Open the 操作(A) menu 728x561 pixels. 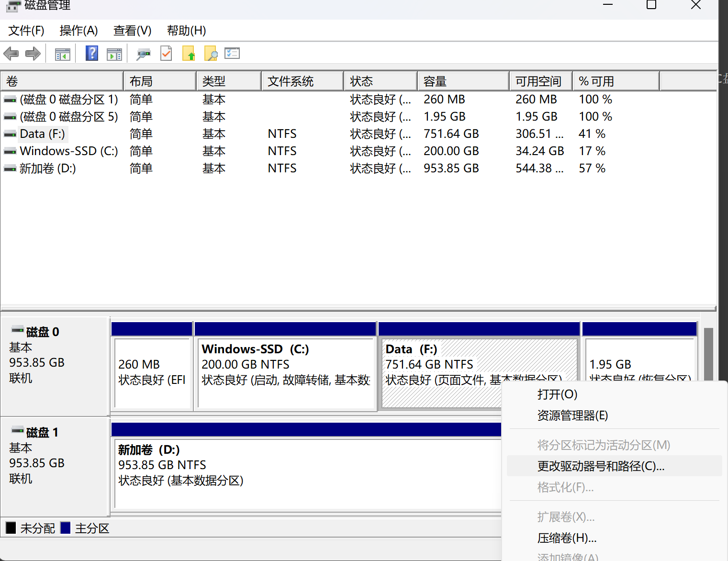[x=78, y=31]
